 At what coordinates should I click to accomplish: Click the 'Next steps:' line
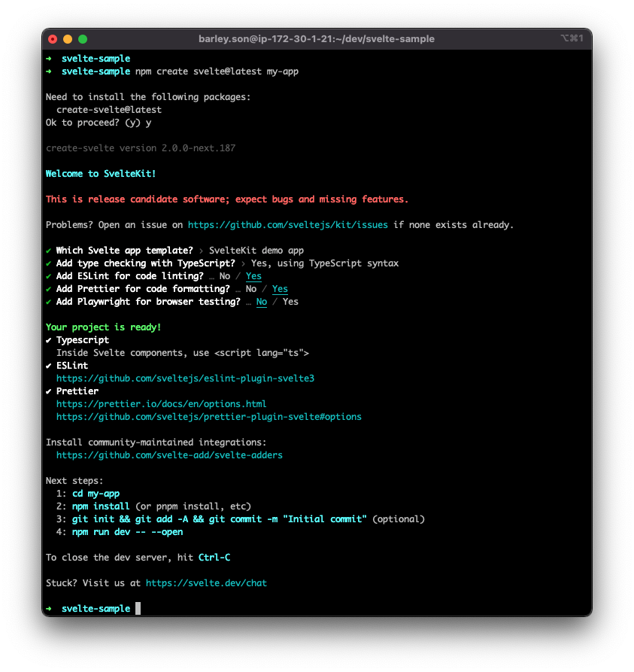point(74,481)
